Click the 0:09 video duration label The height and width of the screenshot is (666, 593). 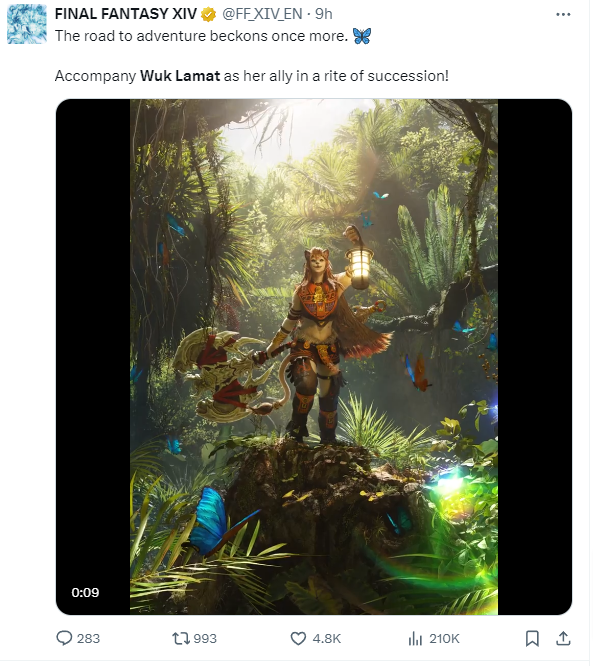pyautogui.click(x=85, y=593)
